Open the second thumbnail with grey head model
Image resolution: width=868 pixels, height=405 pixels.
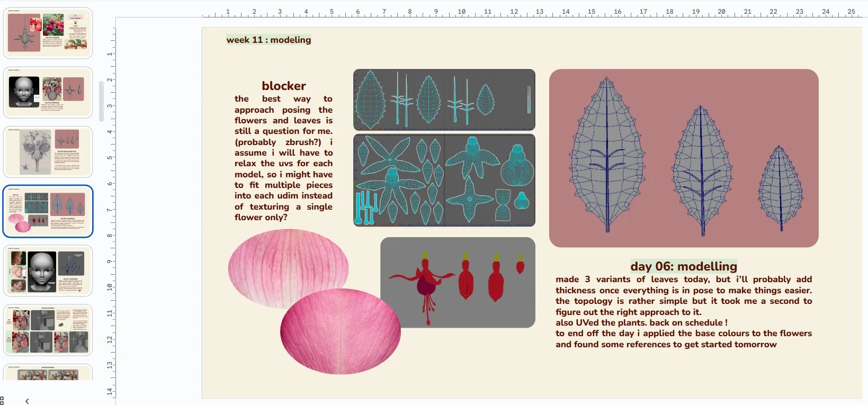pyautogui.click(x=48, y=92)
